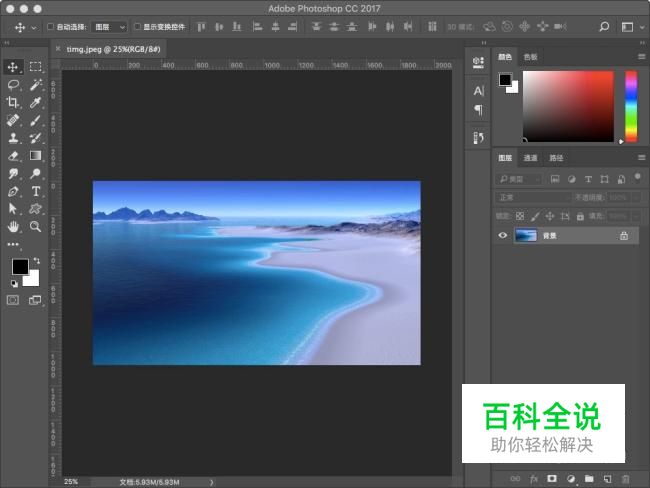The height and width of the screenshot is (488, 650).
Task: Enable 显示变换控件 transform controls checkbox
Action: click(x=138, y=27)
